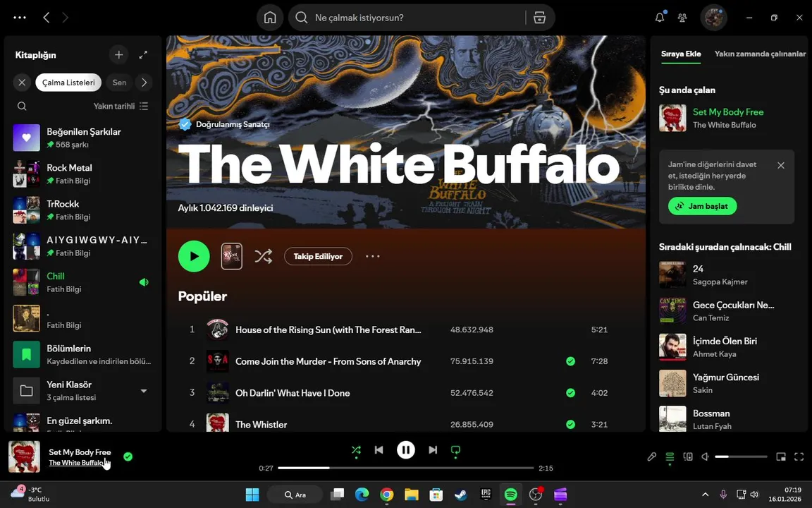812x508 pixels.
Task: Switch to Sıraya Ekle tab
Action: (x=680, y=54)
